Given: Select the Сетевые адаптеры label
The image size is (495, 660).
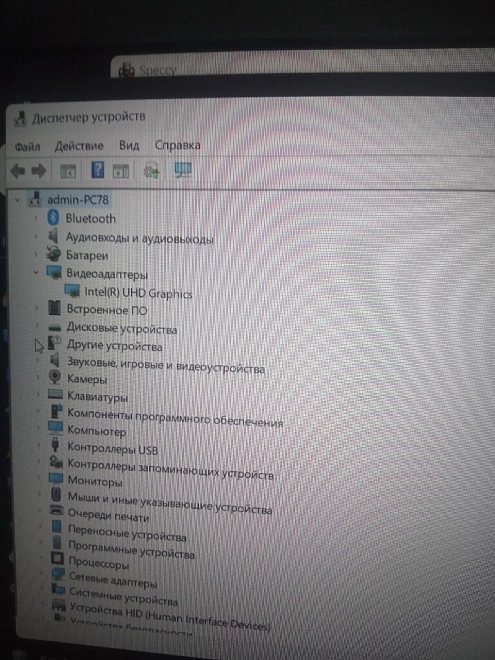Looking at the screenshot, I should (x=113, y=580).
